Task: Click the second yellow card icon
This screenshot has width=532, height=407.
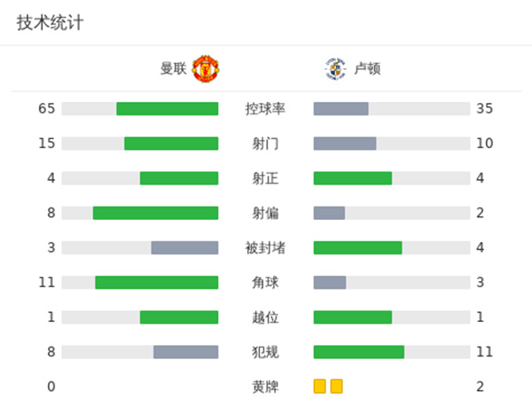Action: (x=336, y=386)
